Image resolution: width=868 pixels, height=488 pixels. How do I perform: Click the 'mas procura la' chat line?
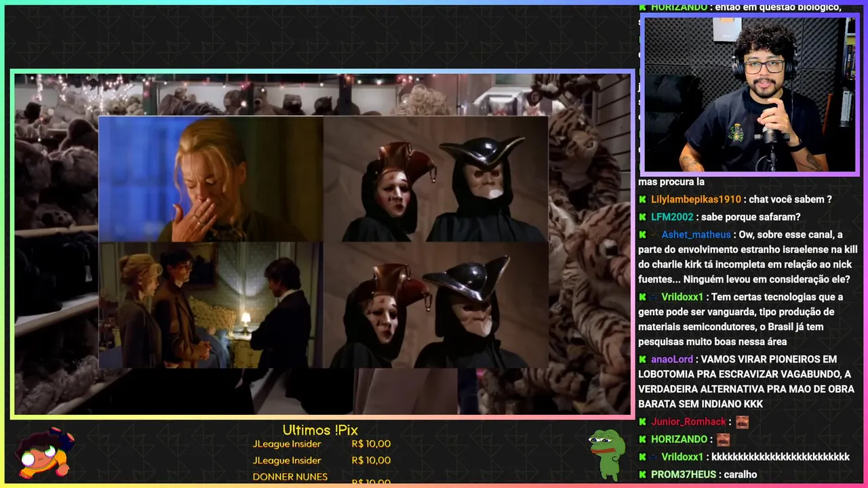click(x=671, y=182)
